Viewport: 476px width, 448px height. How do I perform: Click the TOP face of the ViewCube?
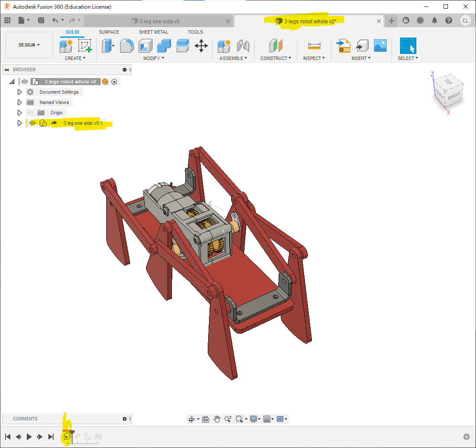click(x=448, y=82)
